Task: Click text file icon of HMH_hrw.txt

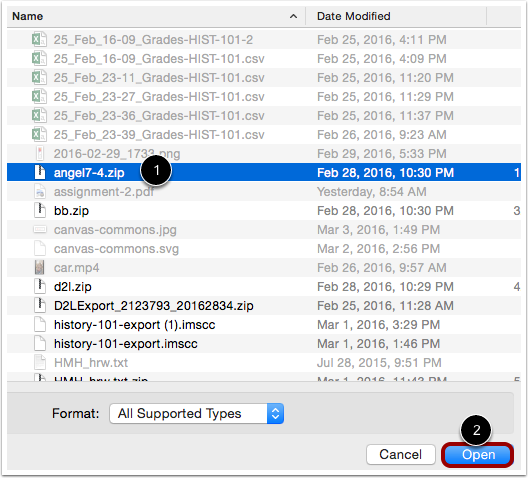Action: tap(40, 362)
